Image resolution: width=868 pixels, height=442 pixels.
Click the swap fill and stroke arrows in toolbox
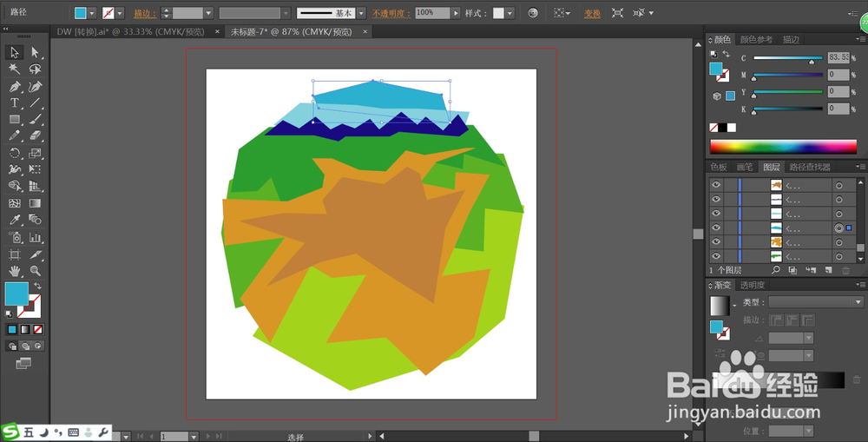[x=37, y=286]
